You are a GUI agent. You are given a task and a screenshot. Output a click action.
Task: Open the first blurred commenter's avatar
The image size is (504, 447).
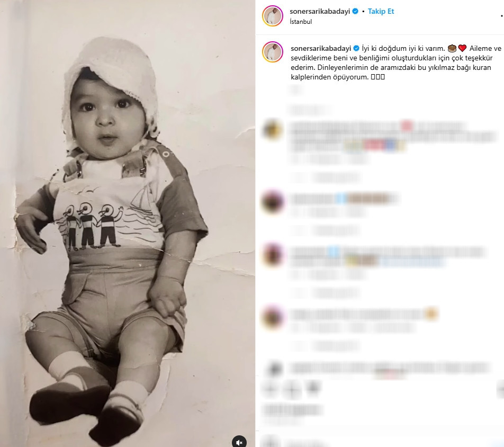tap(273, 130)
